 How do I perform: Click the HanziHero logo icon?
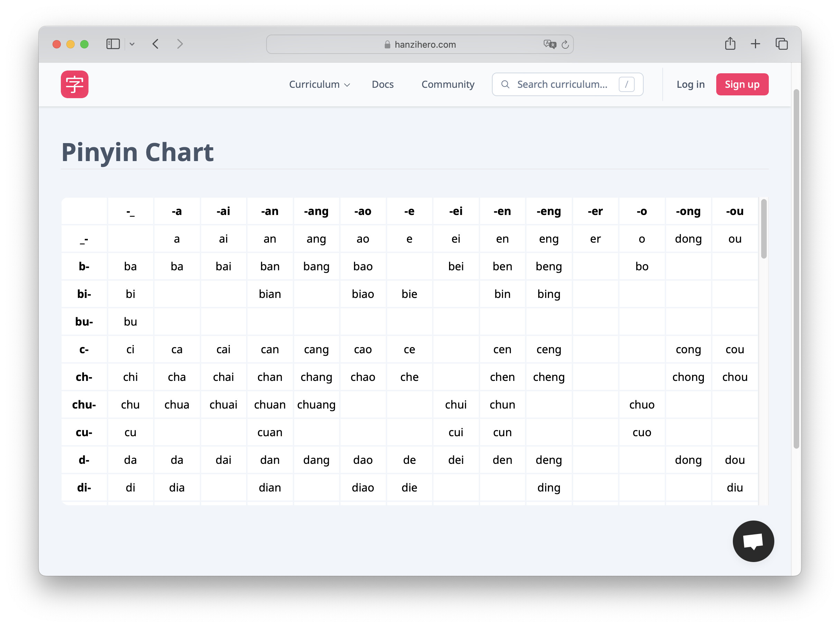74,84
